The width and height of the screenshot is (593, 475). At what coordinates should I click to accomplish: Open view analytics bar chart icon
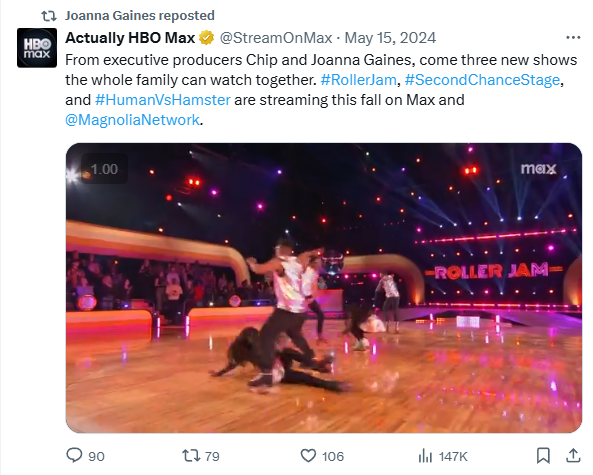point(425,456)
